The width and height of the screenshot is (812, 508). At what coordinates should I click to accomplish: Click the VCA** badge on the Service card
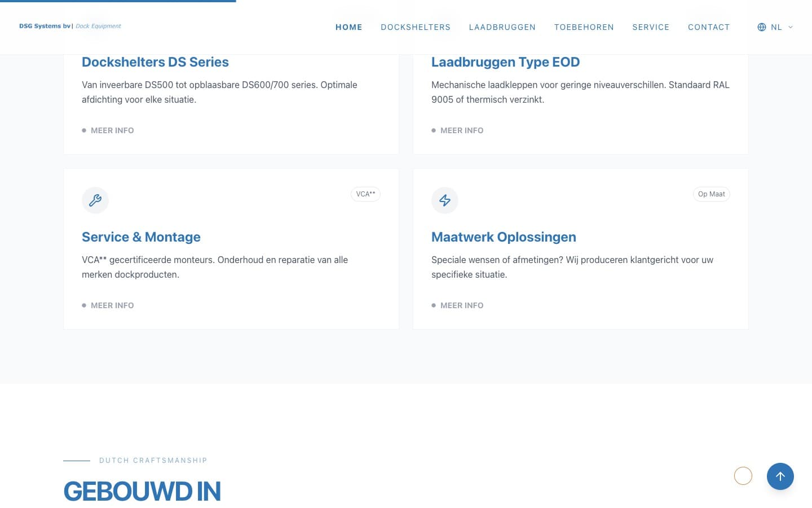tap(365, 194)
